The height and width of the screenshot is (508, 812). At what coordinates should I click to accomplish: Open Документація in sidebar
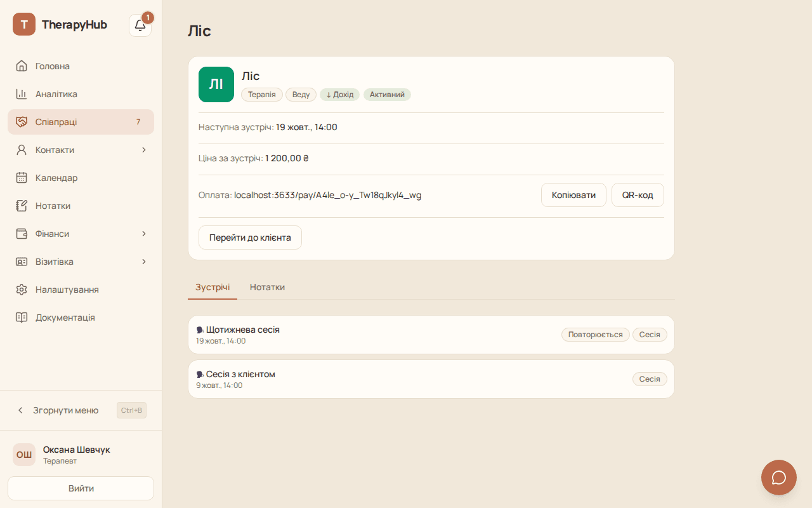coord(81,317)
